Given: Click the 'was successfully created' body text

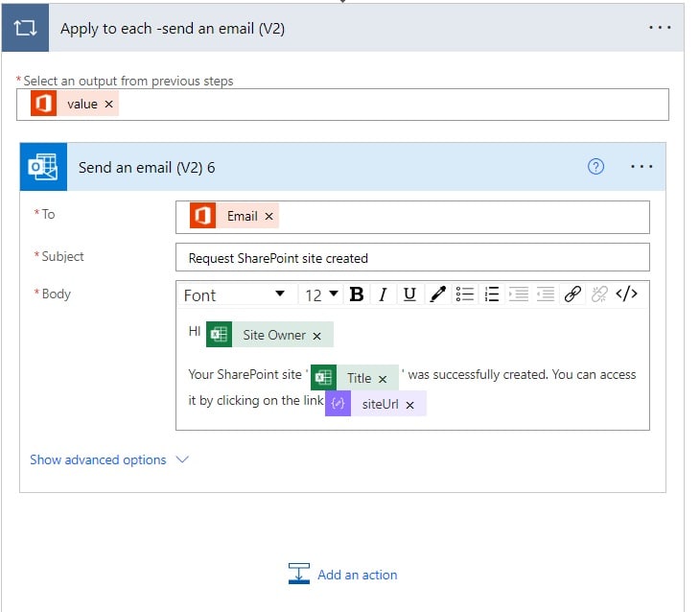Looking at the screenshot, I should [x=478, y=374].
